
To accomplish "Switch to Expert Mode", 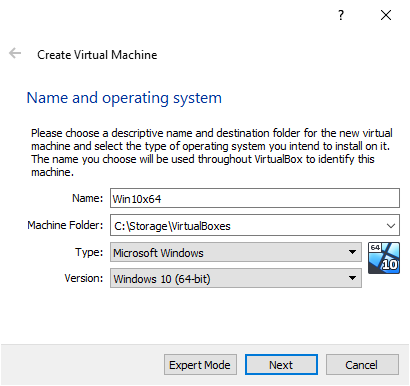I will pos(200,365).
